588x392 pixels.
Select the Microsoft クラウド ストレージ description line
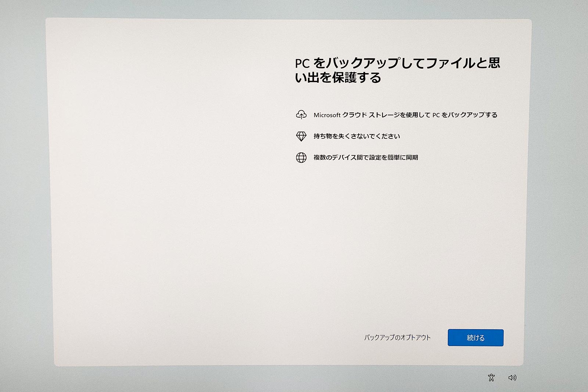(x=405, y=115)
